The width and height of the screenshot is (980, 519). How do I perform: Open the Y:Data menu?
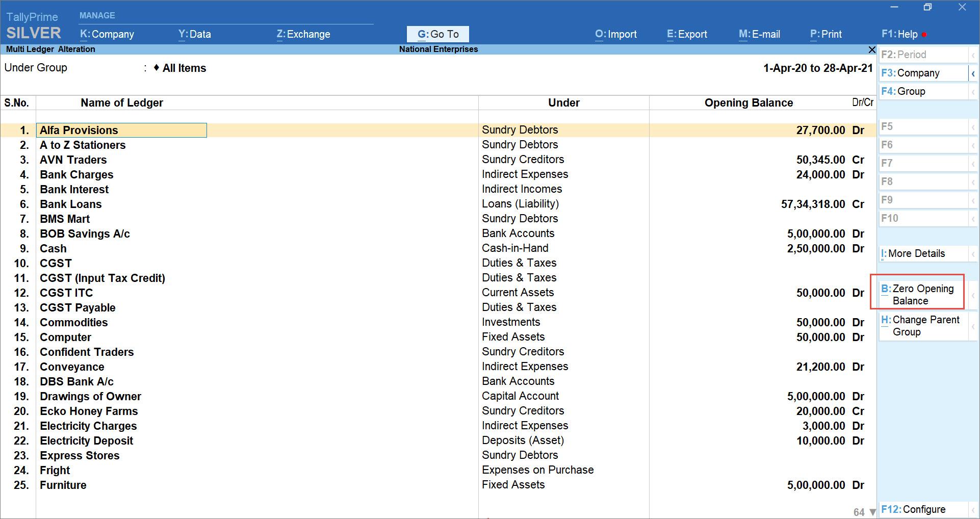coord(194,34)
